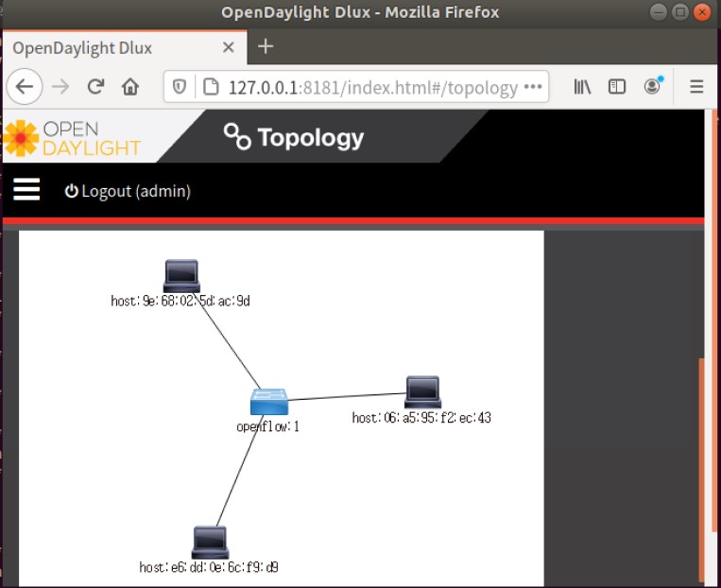The image size is (721, 588).
Task: Minimize the Firefox window
Action: pos(659,12)
